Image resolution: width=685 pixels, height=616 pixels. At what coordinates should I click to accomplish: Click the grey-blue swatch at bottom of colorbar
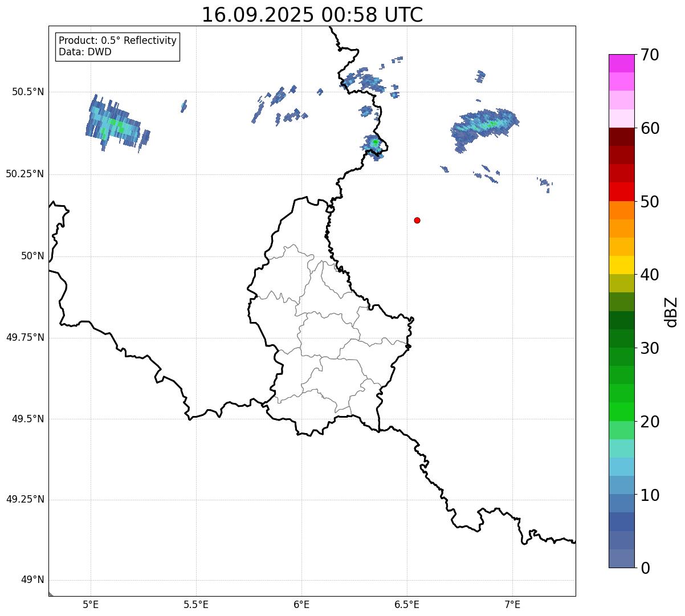621,558
